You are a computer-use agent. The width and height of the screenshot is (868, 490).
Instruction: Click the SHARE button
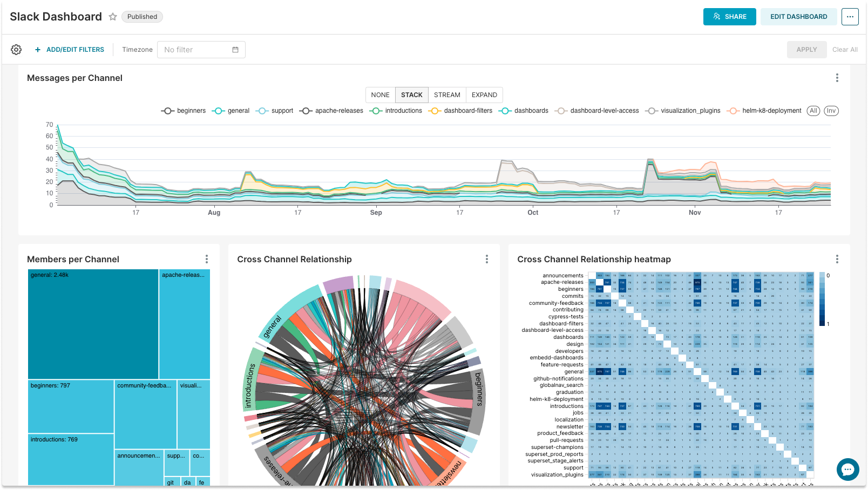coord(729,17)
